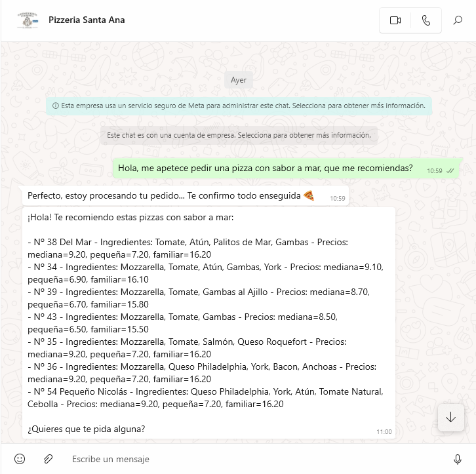Click the microphone to record voice message

[457, 459]
